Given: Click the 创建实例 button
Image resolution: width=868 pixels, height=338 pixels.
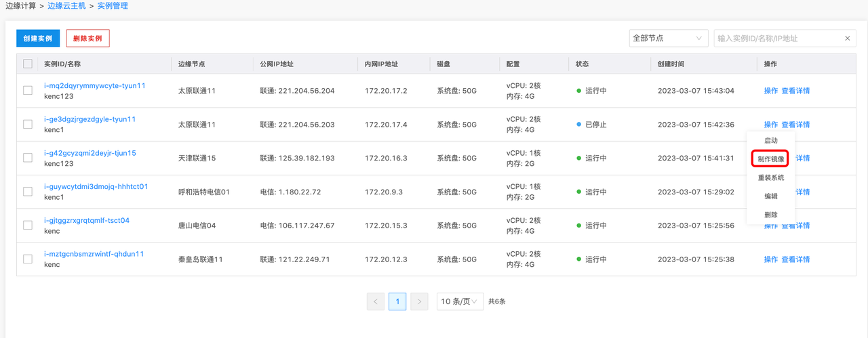Looking at the screenshot, I should click(38, 39).
